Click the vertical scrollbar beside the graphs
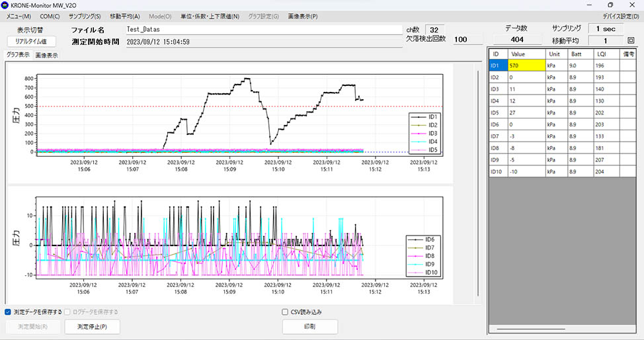The image size is (644, 340). [x=478, y=183]
